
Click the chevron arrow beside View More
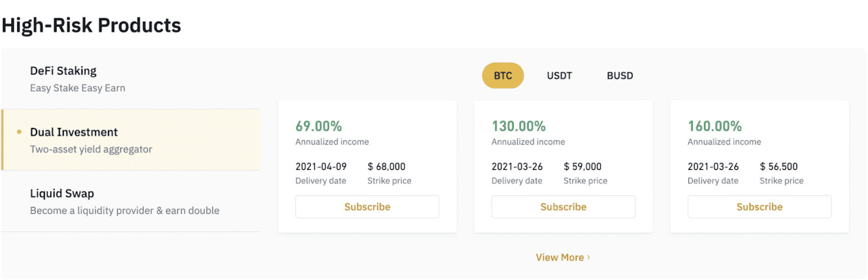[x=589, y=257]
